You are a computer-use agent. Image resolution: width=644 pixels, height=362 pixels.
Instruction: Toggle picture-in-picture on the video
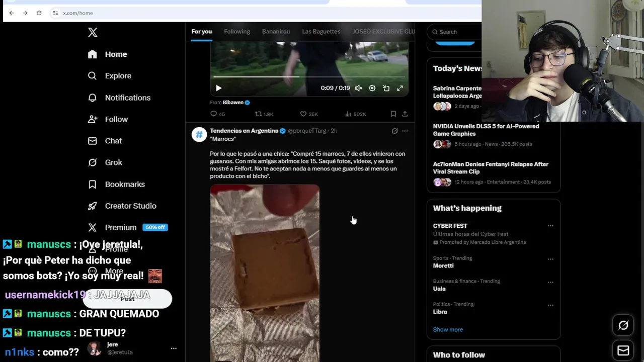pos(386,88)
